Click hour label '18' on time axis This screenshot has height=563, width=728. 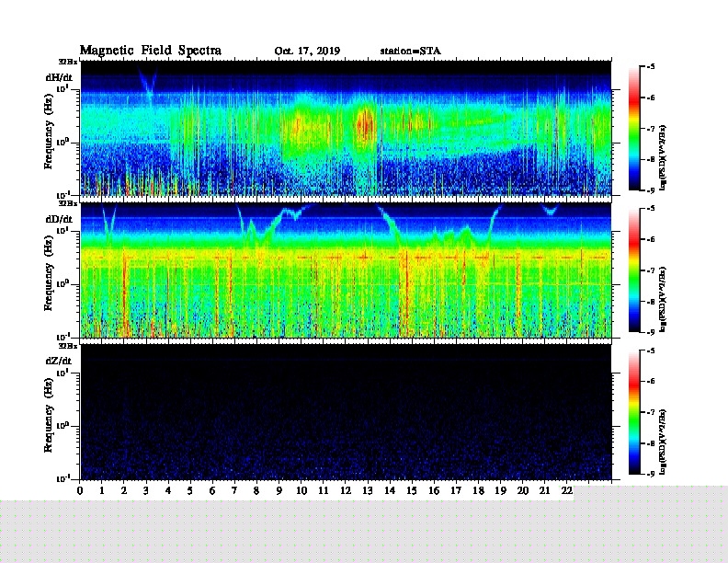pyautogui.click(x=478, y=490)
